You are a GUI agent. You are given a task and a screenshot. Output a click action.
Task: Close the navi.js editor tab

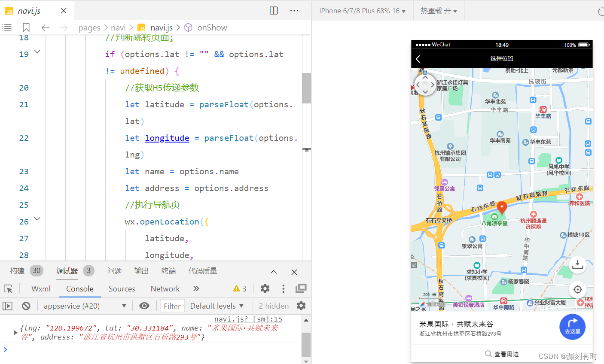[x=64, y=11]
